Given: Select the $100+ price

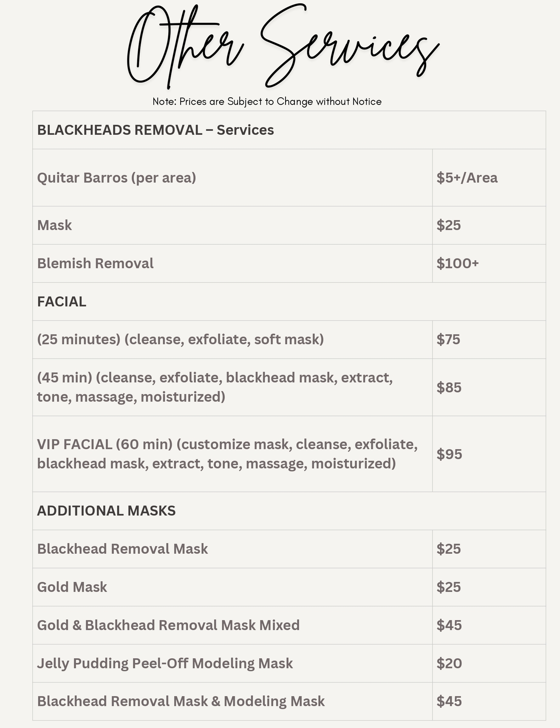Looking at the screenshot, I should tap(458, 263).
